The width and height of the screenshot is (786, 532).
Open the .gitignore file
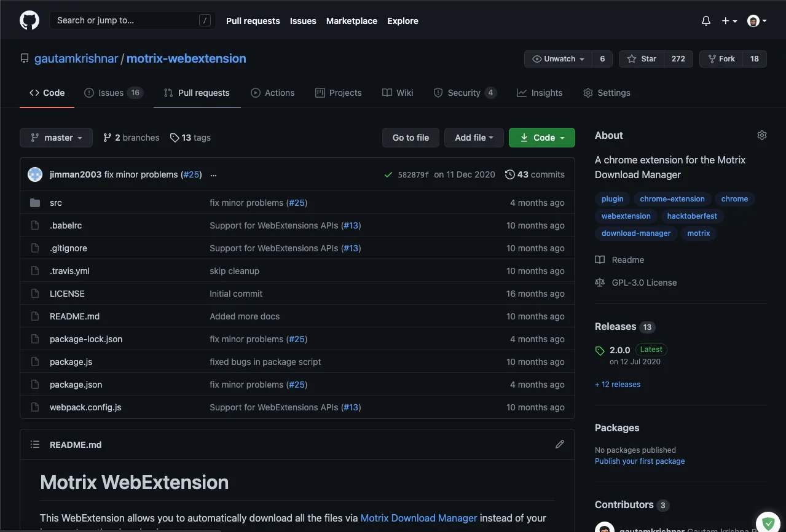click(68, 248)
